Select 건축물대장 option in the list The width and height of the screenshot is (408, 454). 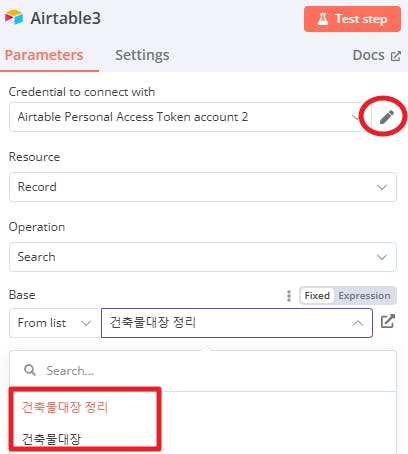pos(51,439)
